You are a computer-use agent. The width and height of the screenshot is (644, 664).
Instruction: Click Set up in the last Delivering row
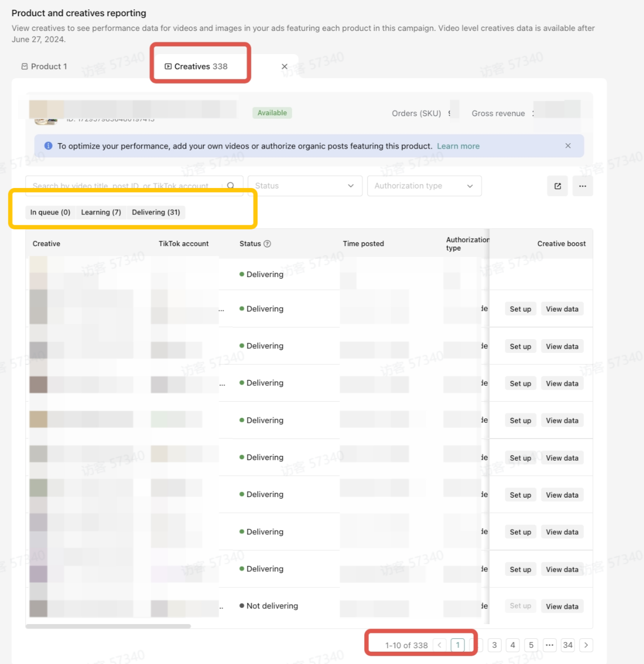point(521,569)
